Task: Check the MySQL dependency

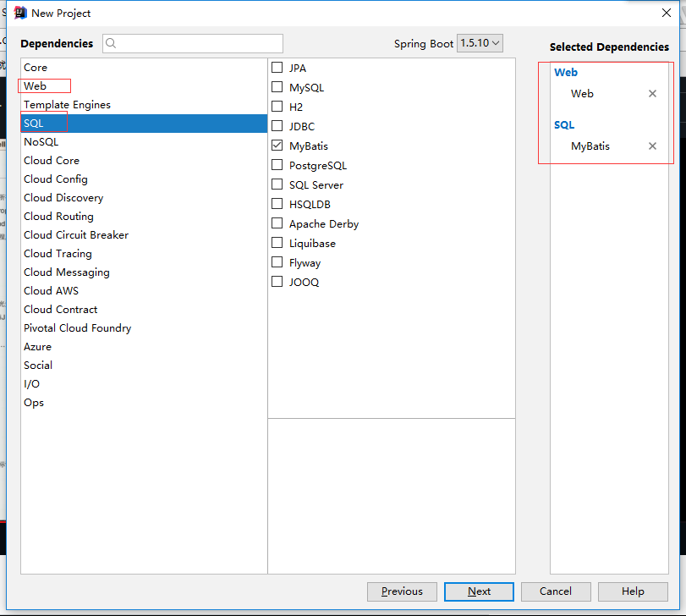Action: [x=277, y=87]
